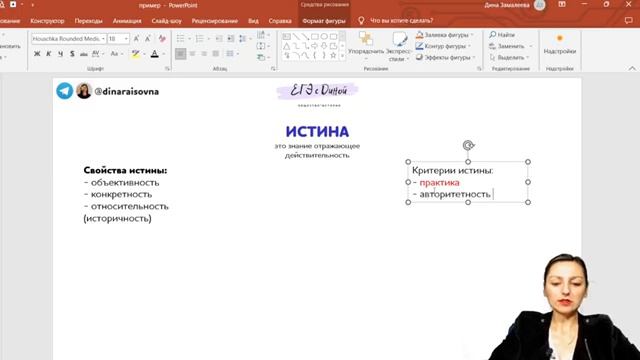The image size is (640, 360).
Task: Justify text alignment
Action: (216, 54)
